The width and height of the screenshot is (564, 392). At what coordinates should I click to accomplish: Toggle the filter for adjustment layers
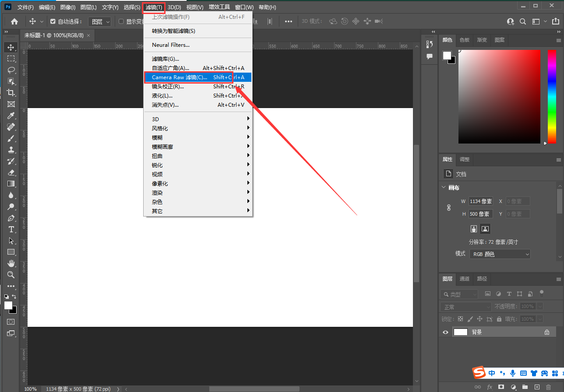[x=498, y=294]
